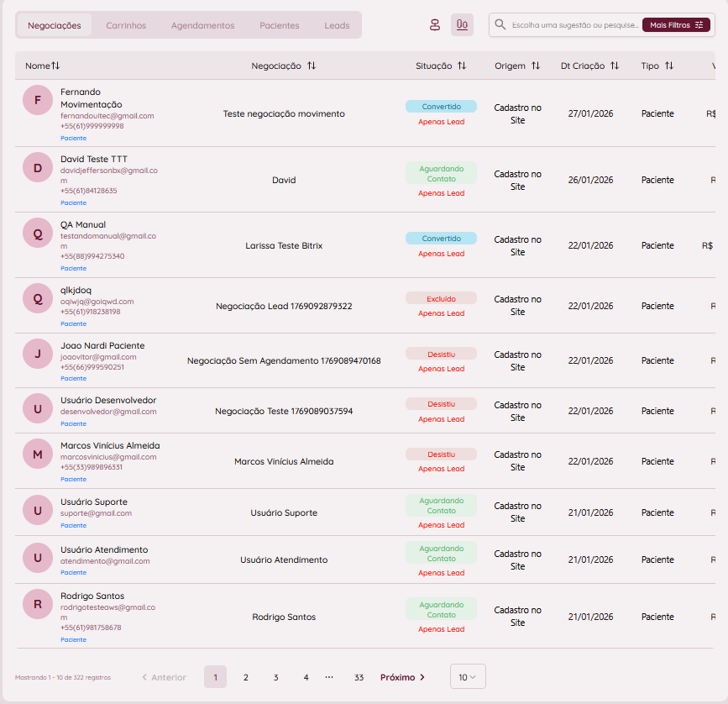Viewport: 728px width, 704px height.
Task: Switch to the Carrinhos tab
Action: (x=126, y=25)
